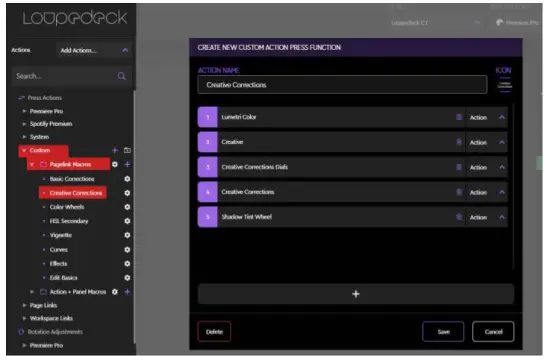Open gear settings for HSL Secondary

(127, 221)
